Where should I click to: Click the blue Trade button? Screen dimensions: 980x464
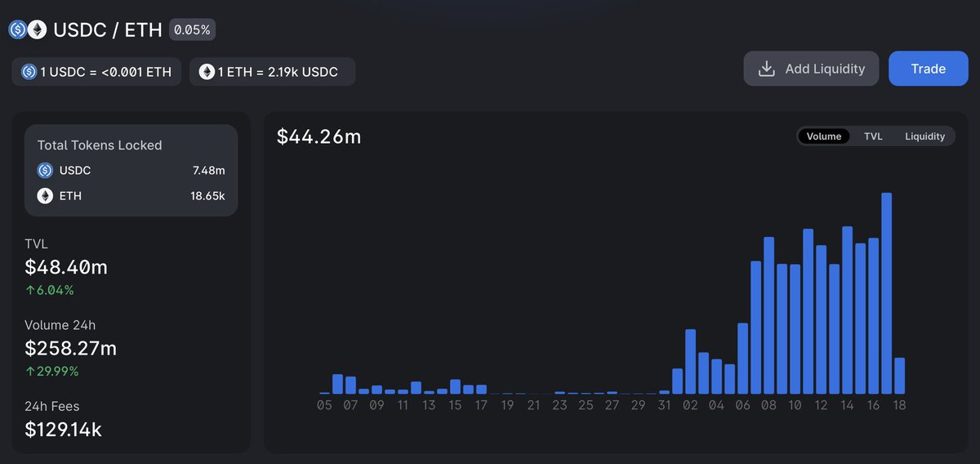(928, 69)
